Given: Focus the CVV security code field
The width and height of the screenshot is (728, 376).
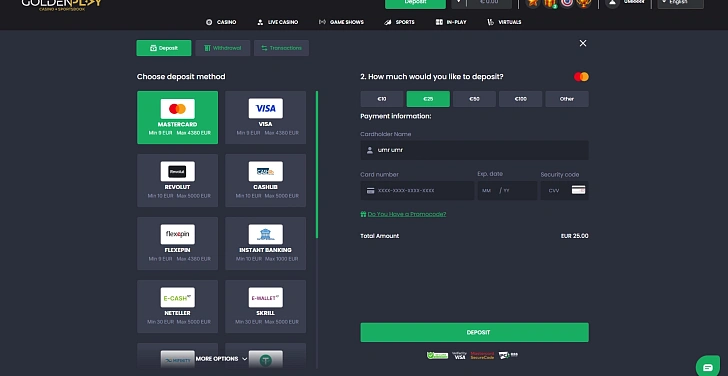Looking at the screenshot, I should point(565,190).
